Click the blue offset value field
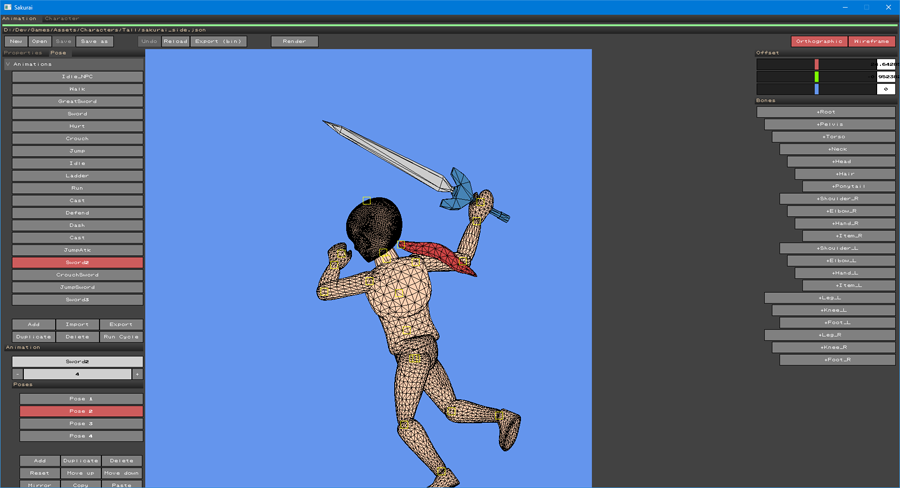Viewport: 900px width, 488px height. coord(885,89)
